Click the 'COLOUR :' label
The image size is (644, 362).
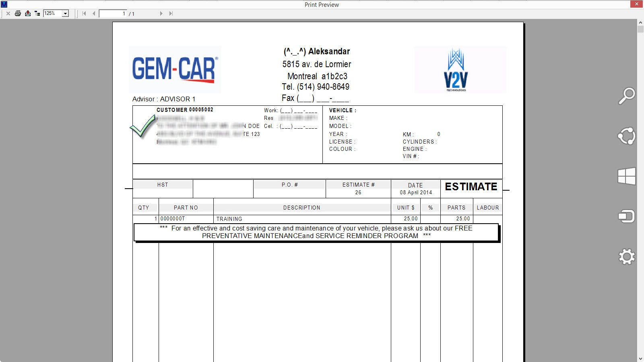pos(342,149)
